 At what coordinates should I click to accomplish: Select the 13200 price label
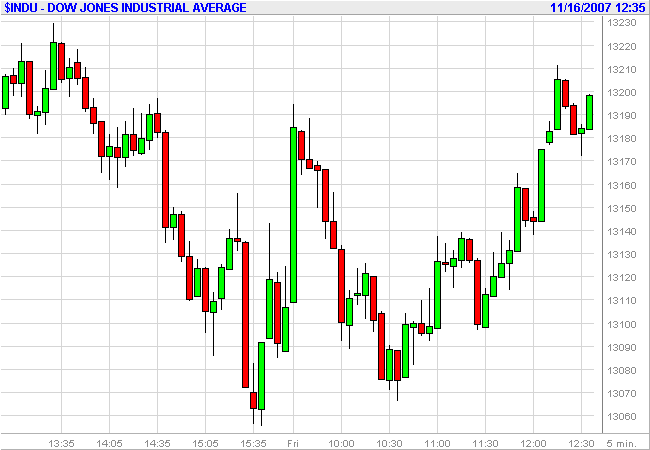[621, 92]
